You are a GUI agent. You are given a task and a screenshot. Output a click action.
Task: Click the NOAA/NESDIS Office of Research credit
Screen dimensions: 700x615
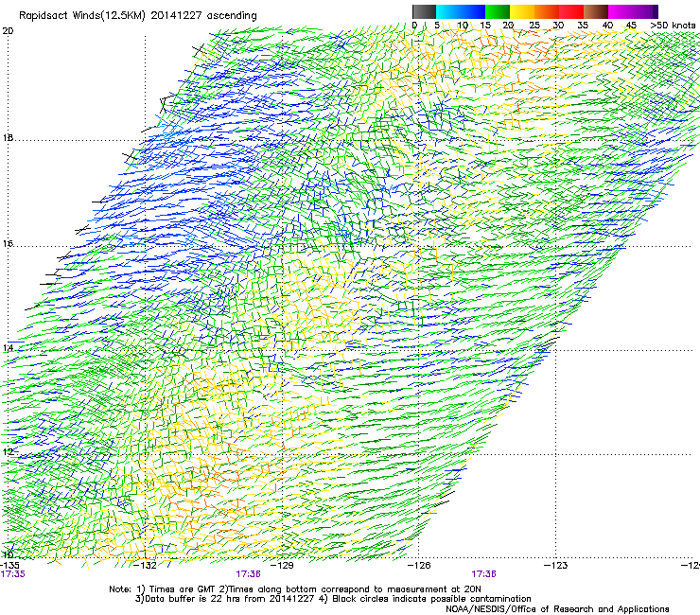pyautogui.click(x=557, y=608)
